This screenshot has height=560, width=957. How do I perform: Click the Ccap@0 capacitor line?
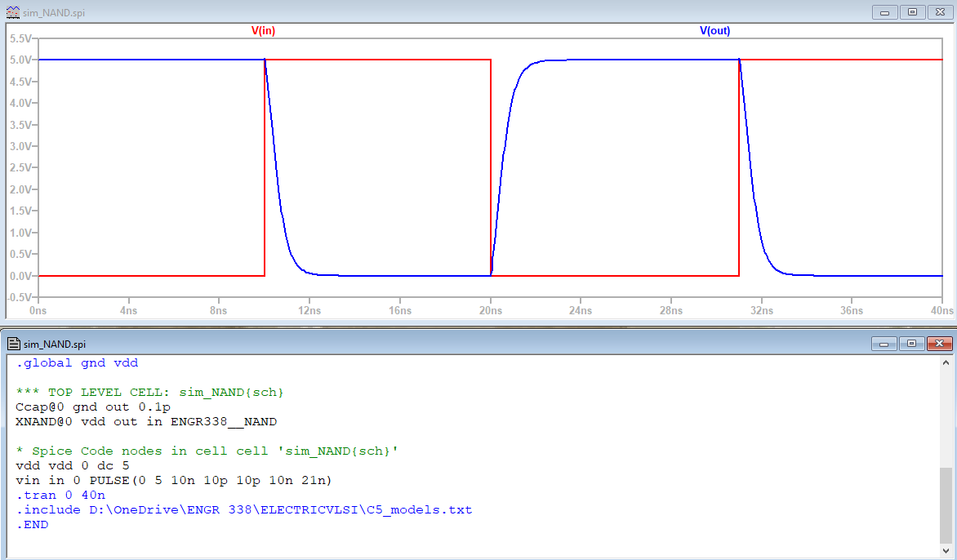tap(93, 407)
